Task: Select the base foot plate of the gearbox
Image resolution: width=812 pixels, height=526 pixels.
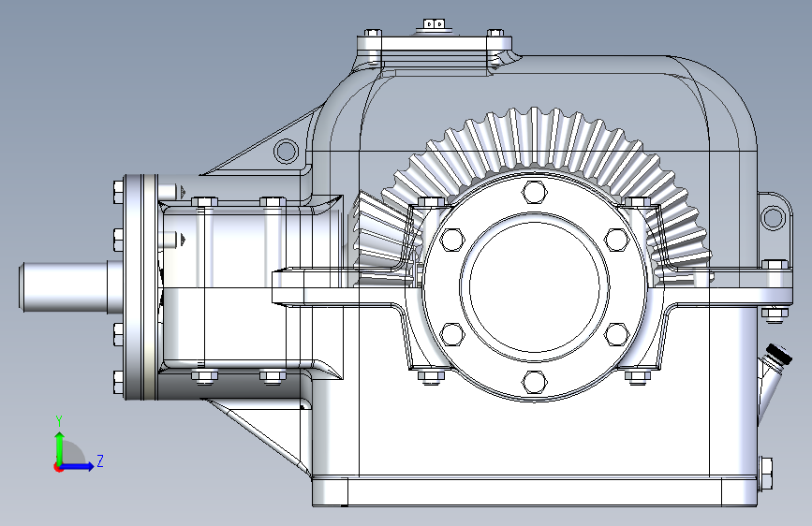Action: click(x=535, y=491)
